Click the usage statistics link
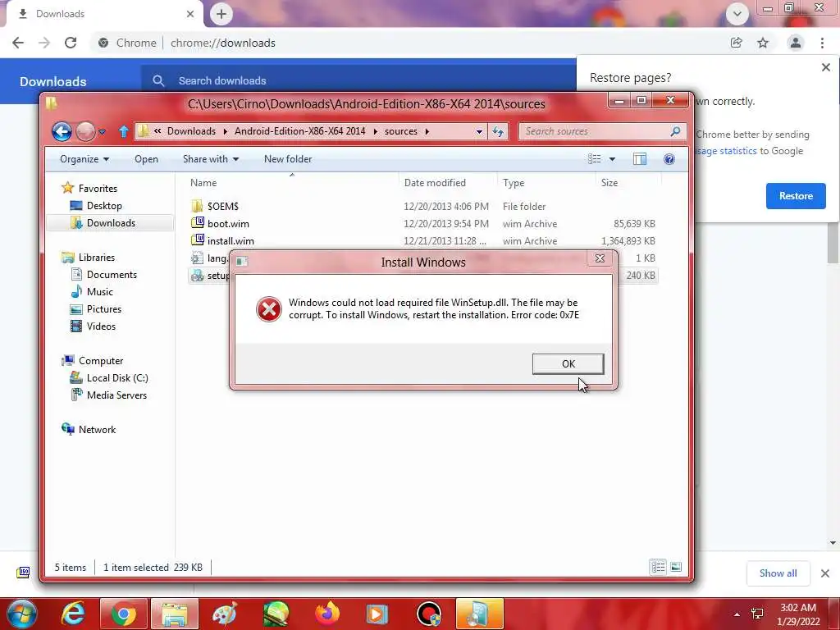The image size is (840, 630). 726,151
